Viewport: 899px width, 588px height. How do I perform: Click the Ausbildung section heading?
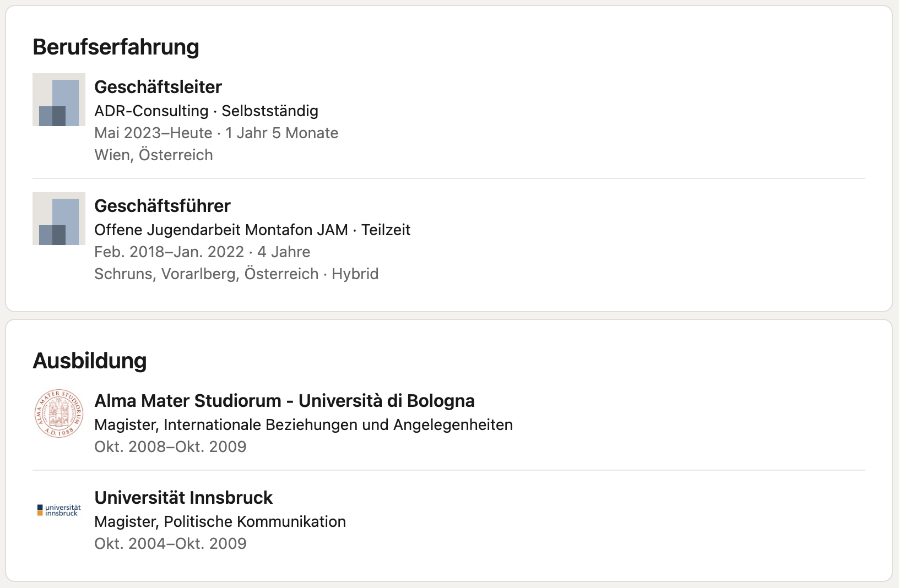point(90,361)
